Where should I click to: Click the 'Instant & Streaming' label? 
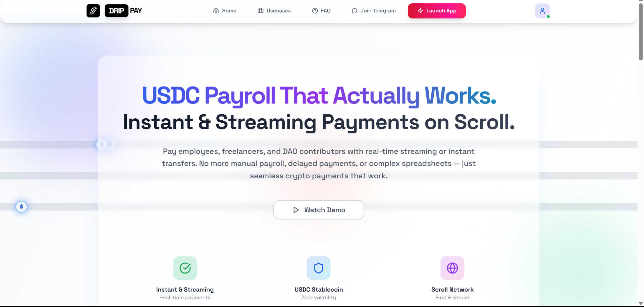[185, 290]
